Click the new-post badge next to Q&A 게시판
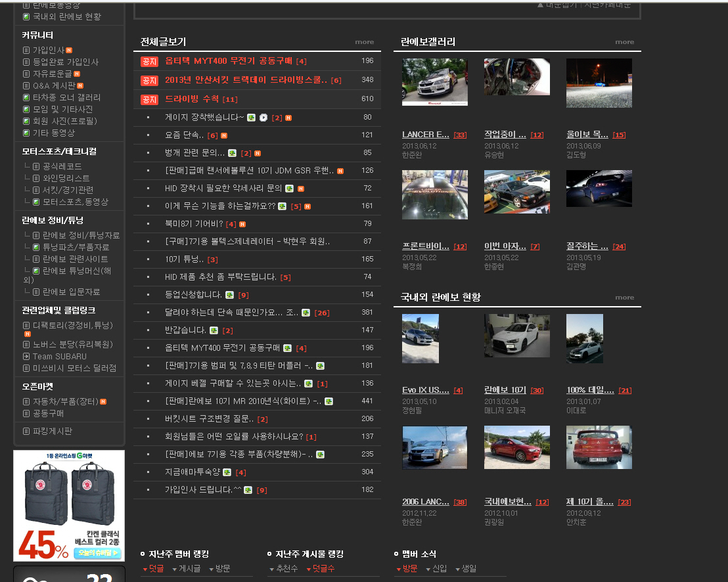 tap(80, 85)
